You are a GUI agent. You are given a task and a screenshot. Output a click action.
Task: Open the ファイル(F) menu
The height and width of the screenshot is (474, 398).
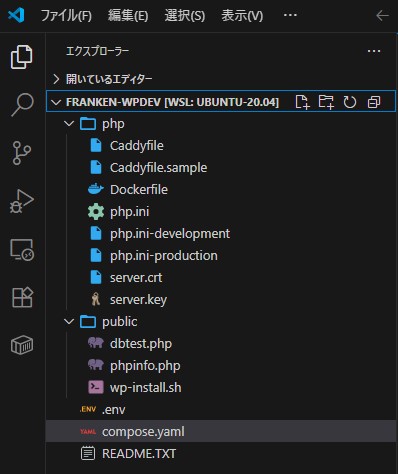tap(66, 15)
